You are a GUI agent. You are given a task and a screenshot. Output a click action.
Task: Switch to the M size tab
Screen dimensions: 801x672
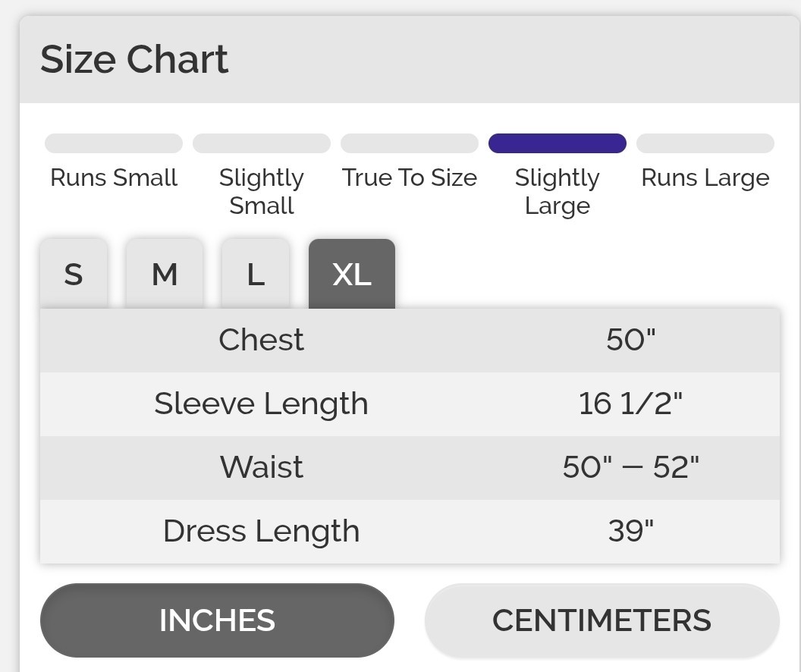pos(165,274)
